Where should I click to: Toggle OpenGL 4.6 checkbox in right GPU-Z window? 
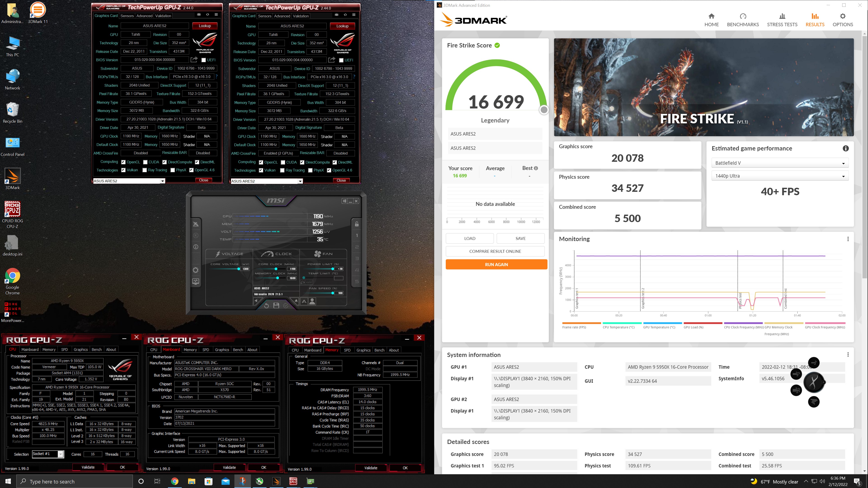tap(329, 170)
